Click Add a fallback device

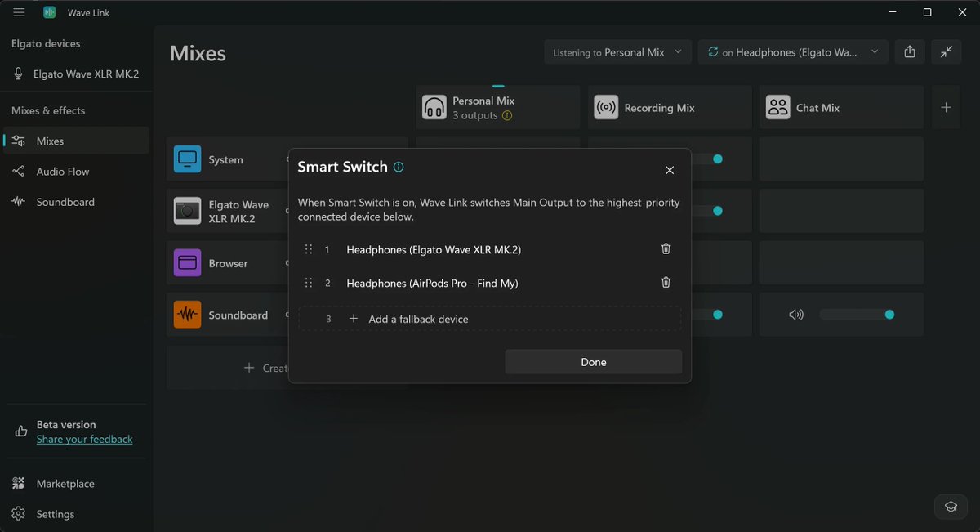click(x=490, y=319)
